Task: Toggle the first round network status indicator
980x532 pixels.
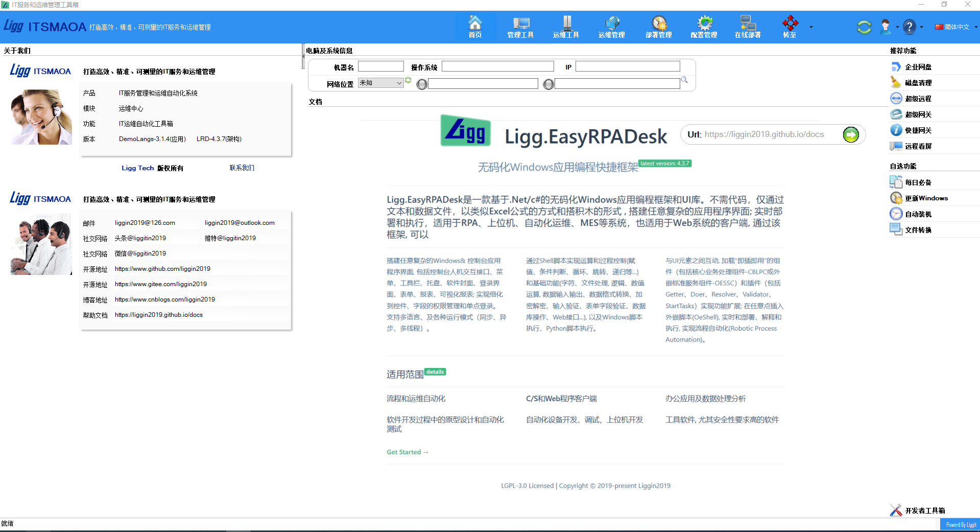Action: (422, 84)
